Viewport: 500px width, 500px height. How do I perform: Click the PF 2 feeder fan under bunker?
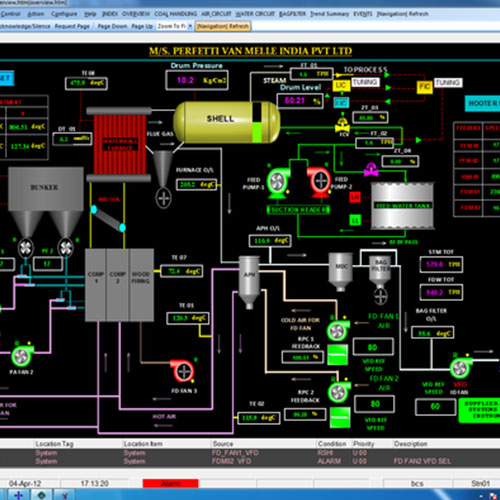(66, 248)
